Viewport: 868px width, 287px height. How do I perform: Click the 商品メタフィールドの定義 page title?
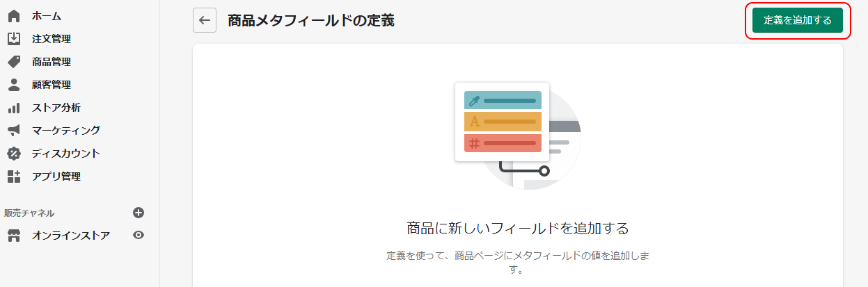[311, 21]
